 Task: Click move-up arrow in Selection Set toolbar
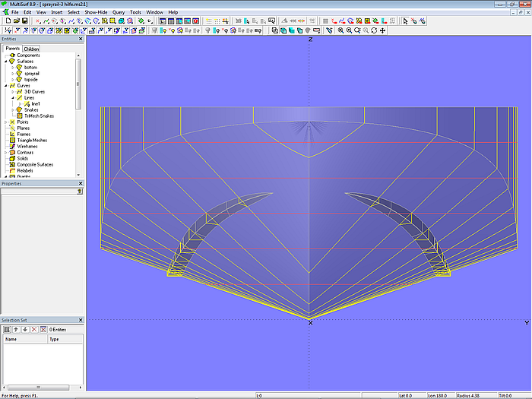tap(15, 329)
